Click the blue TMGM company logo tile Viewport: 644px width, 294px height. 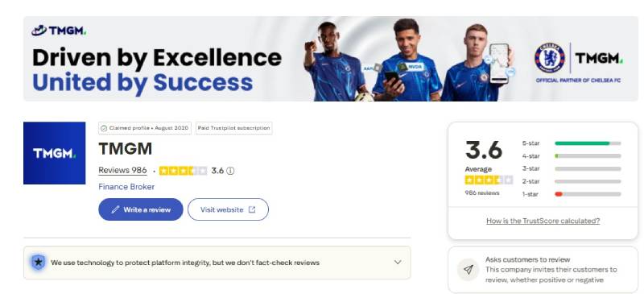click(x=54, y=153)
